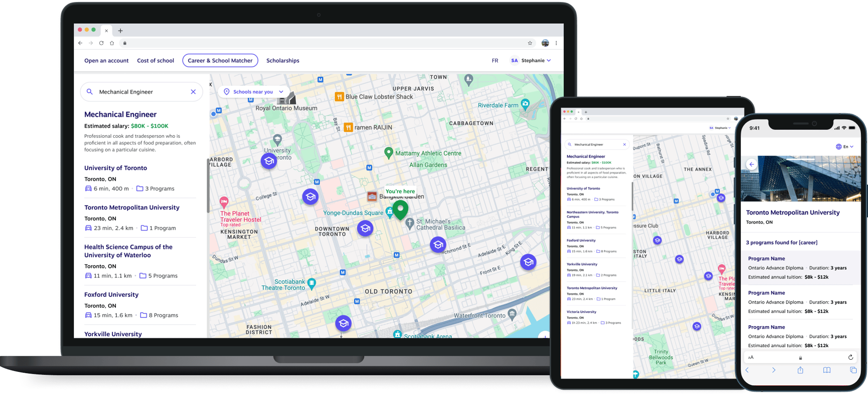This screenshot has height=395, width=868.
Task: Open the Scholarships tab
Action: coord(283,61)
